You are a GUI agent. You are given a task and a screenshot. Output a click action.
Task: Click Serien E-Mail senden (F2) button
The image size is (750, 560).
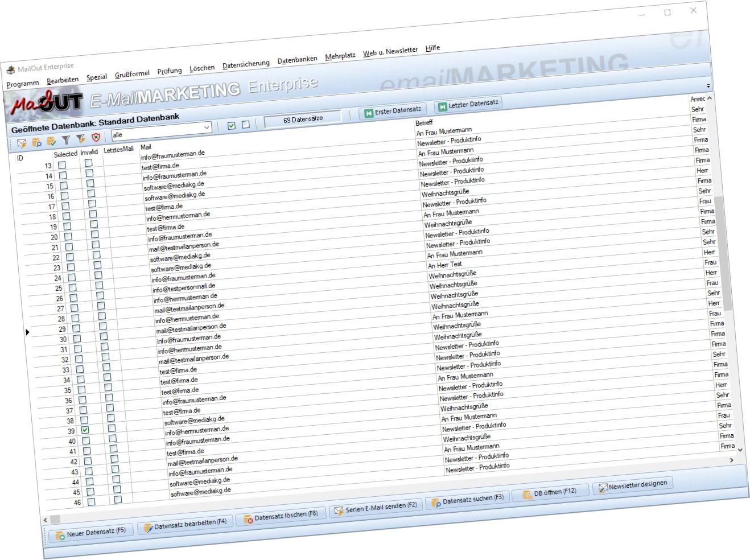pyautogui.click(x=376, y=508)
